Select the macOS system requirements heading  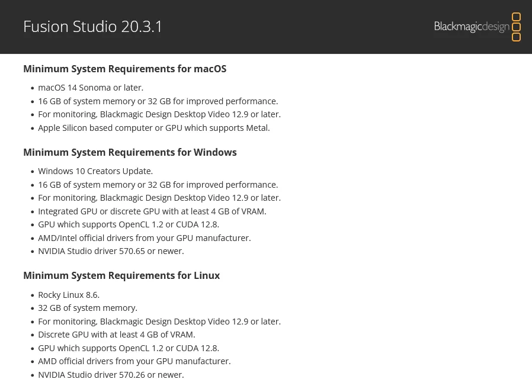tap(124, 69)
